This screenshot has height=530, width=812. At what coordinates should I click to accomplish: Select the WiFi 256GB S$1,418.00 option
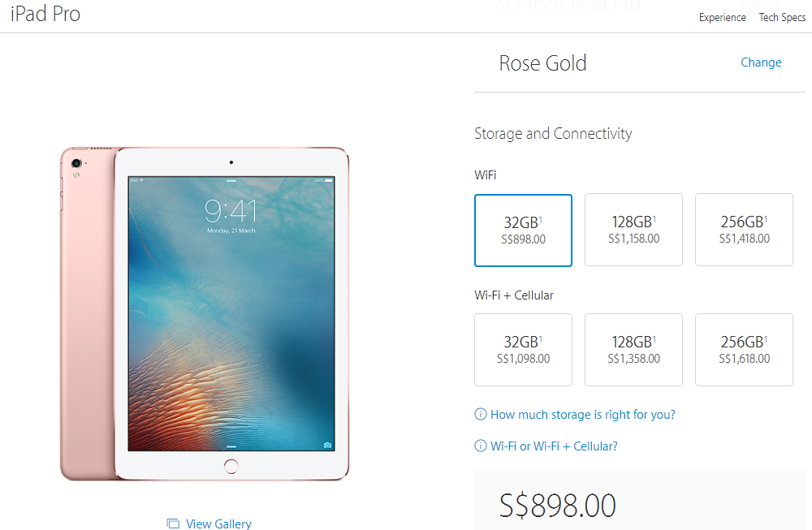click(x=744, y=230)
